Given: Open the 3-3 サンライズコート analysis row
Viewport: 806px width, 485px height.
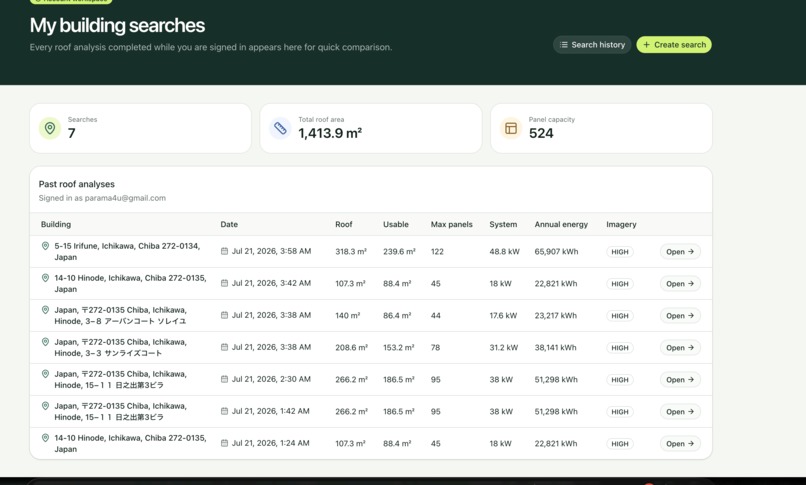Looking at the screenshot, I should tap(680, 348).
